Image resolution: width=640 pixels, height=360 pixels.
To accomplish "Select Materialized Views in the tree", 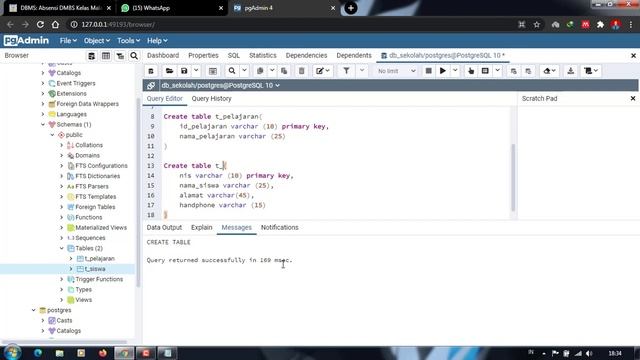I will [101, 228].
